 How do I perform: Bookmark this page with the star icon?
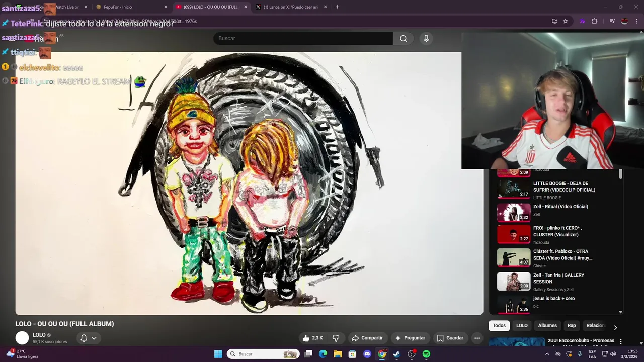pyautogui.click(x=566, y=21)
